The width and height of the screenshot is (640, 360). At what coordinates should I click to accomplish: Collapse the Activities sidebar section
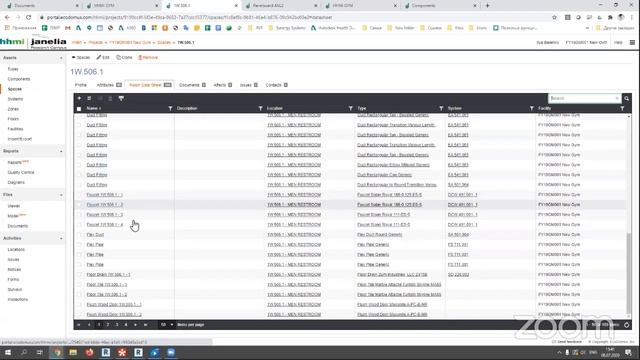click(x=61, y=238)
